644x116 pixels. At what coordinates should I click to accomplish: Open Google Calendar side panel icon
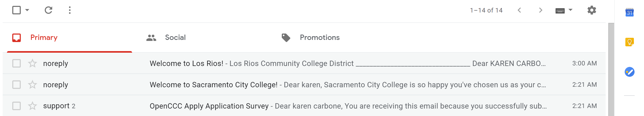pos(629,12)
